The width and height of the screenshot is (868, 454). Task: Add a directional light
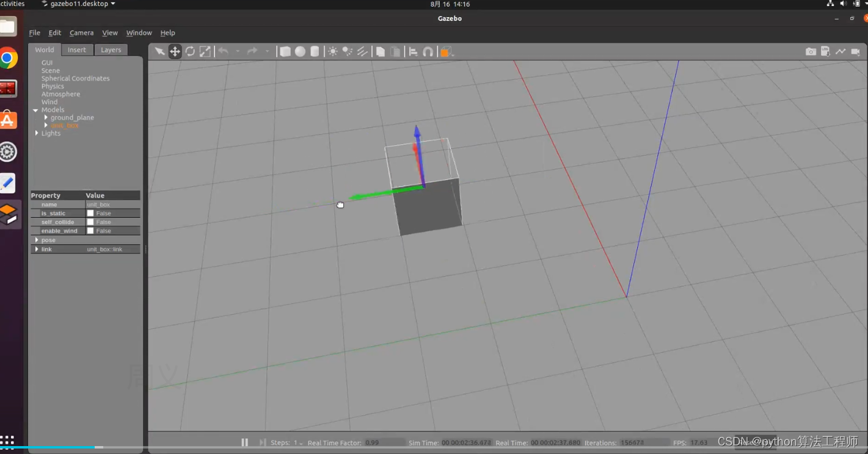[362, 52]
